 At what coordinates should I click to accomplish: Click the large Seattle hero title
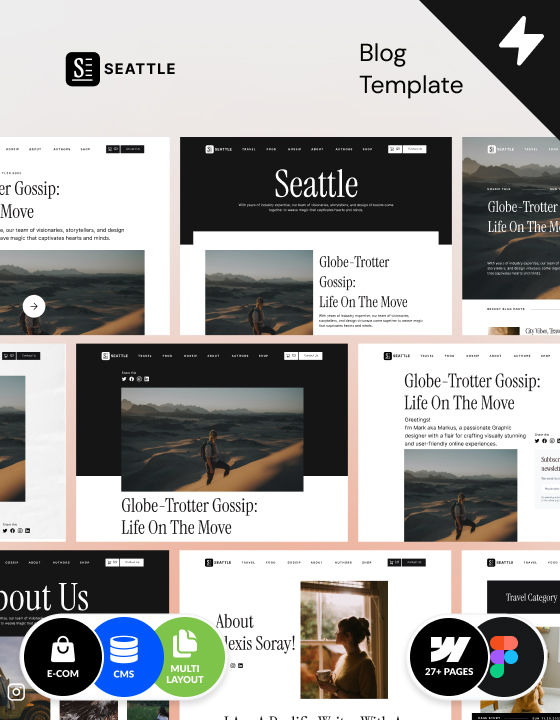[316, 184]
